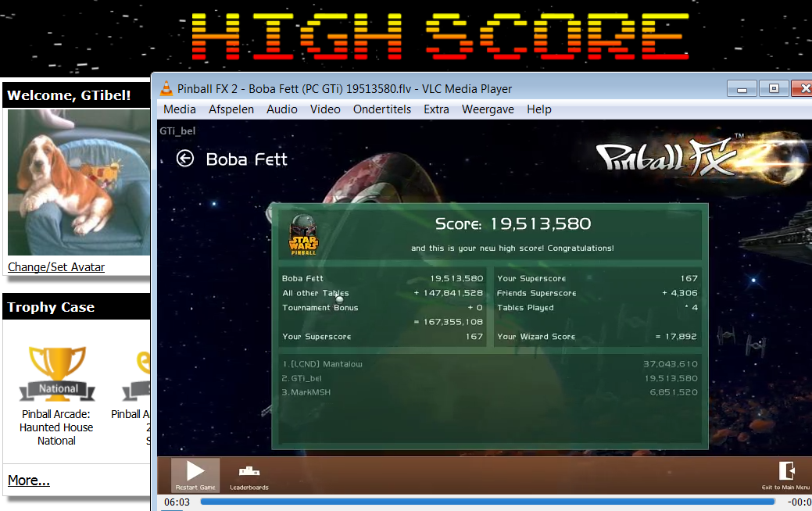The width and height of the screenshot is (812, 511).
Task: Open the Ondertitels menu
Action: tap(382, 109)
